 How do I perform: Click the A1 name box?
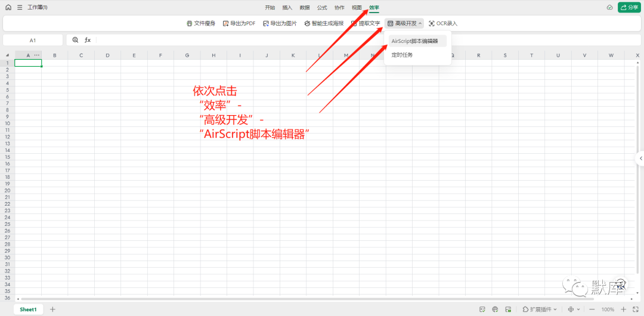[x=33, y=41]
